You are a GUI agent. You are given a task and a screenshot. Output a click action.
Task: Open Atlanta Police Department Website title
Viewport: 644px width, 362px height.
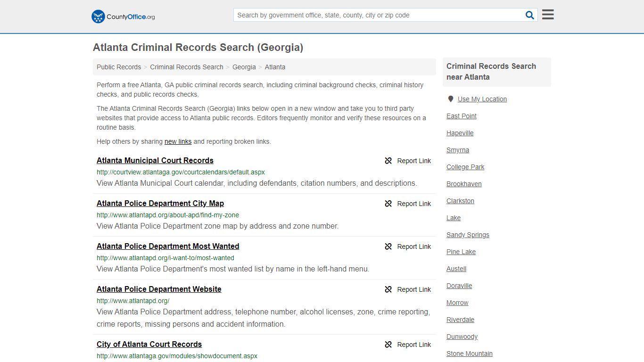(x=159, y=289)
